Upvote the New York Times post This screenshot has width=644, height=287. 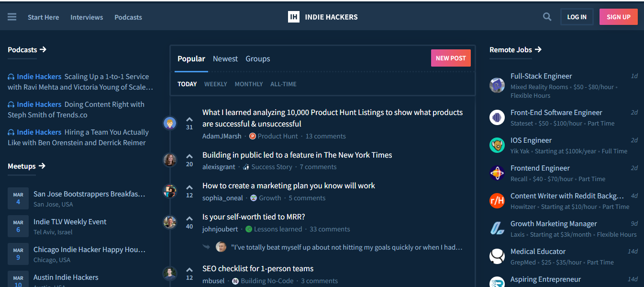pyautogui.click(x=189, y=156)
